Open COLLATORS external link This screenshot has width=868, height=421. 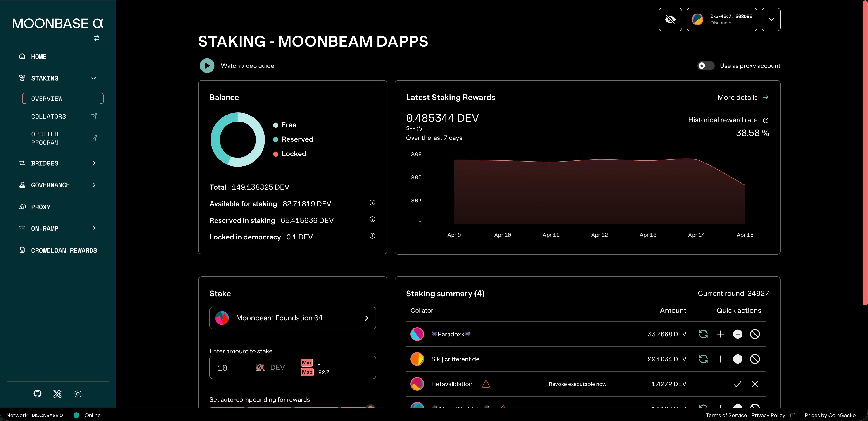[94, 116]
